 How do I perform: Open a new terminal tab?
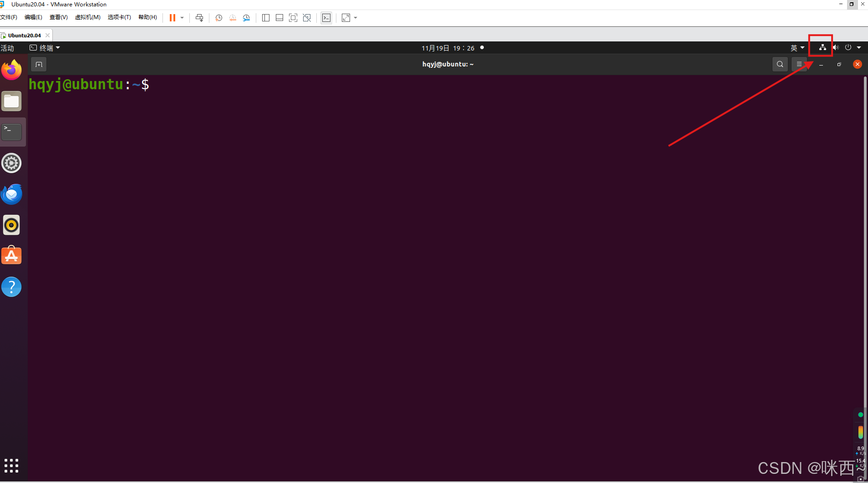[x=39, y=64]
